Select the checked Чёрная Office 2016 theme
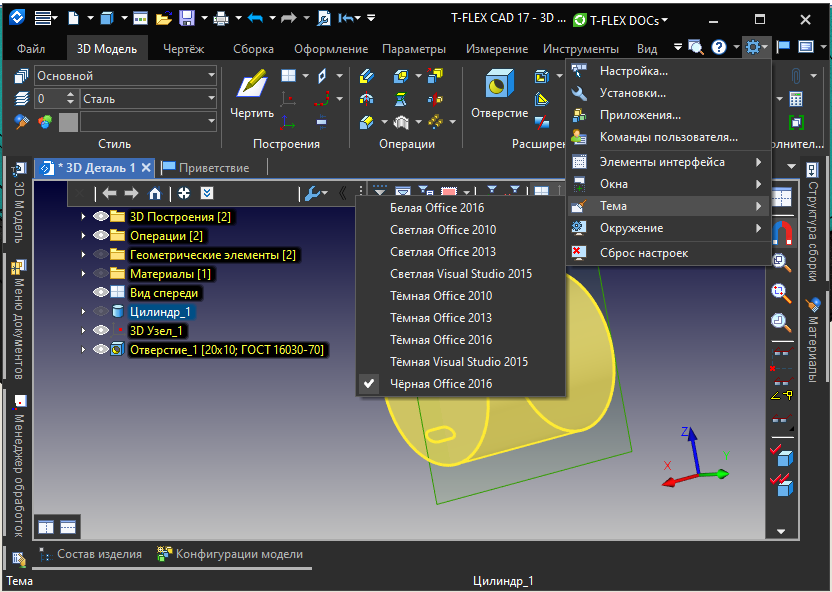Viewport: 832px width, 592px height. click(460, 384)
